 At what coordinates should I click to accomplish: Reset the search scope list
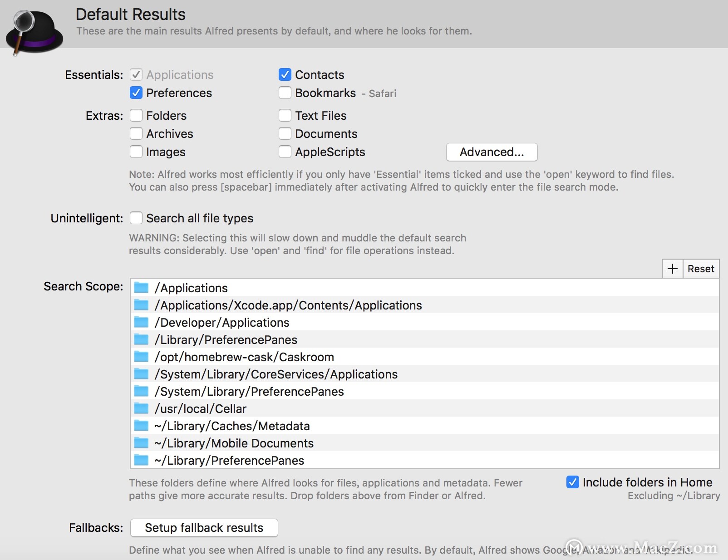pyautogui.click(x=701, y=269)
